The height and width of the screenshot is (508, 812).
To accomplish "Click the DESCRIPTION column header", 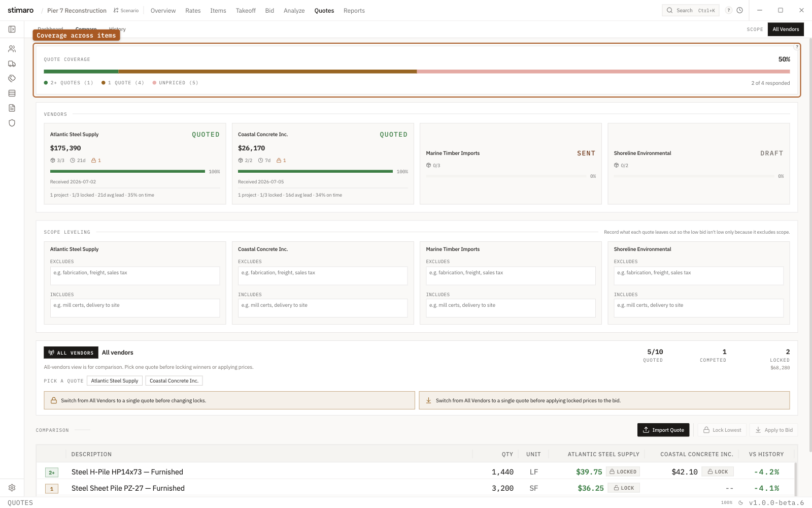I will click(x=91, y=454).
